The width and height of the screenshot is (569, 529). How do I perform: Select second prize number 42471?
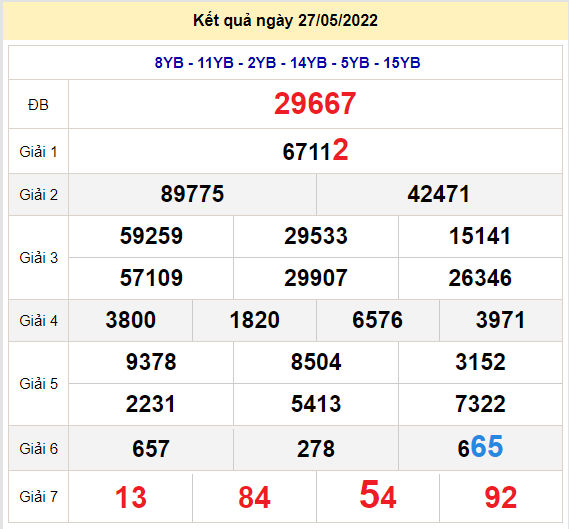[439, 194]
